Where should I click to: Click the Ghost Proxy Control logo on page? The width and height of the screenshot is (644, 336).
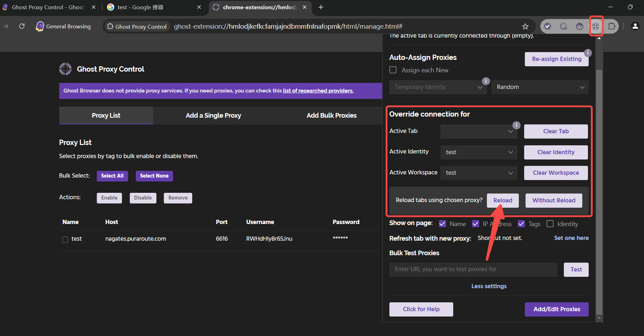point(65,69)
